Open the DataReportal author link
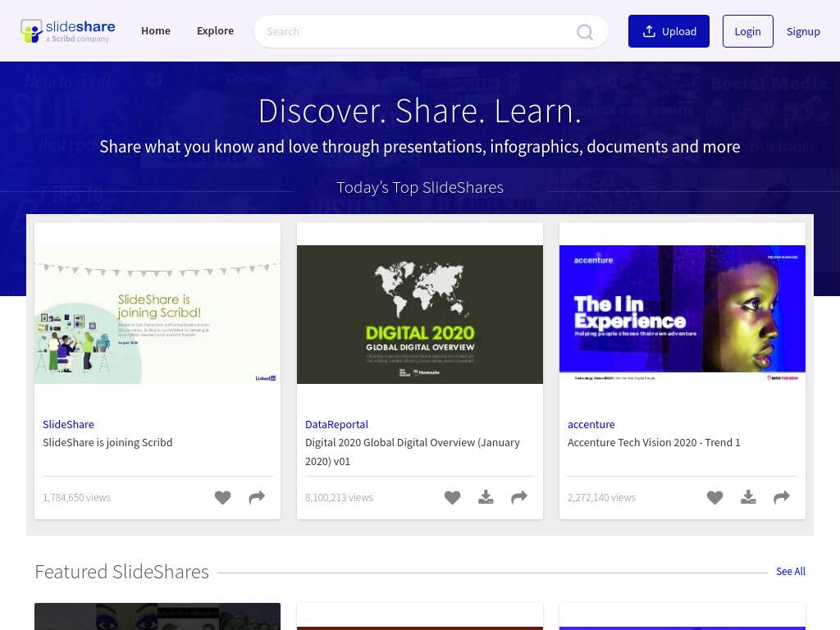840x630 pixels. pyautogui.click(x=336, y=424)
